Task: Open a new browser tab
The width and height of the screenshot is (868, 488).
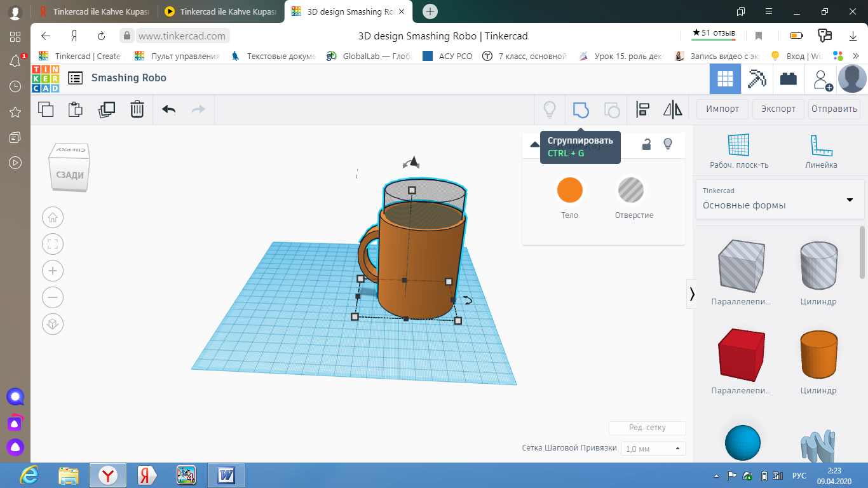Action: [x=430, y=11]
